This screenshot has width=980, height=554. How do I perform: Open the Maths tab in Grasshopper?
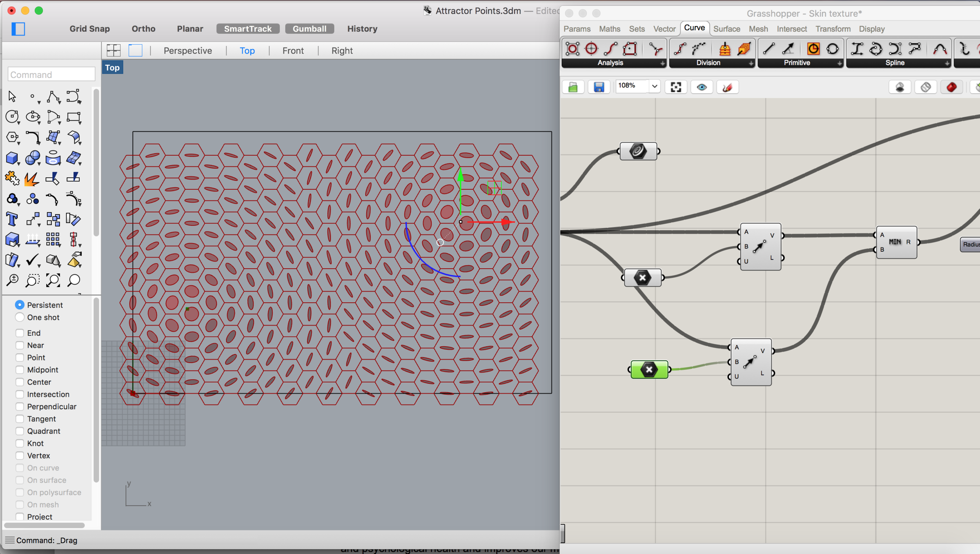click(610, 29)
